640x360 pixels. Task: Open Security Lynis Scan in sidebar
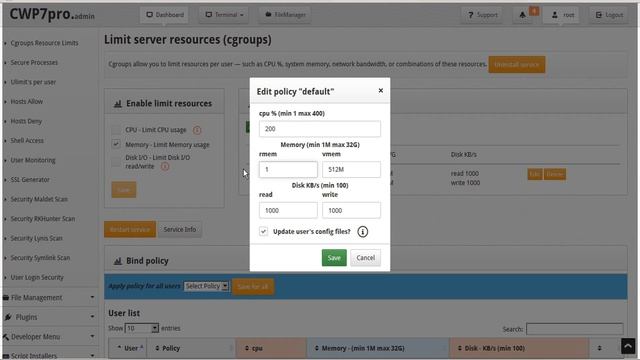tap(36, 238)
